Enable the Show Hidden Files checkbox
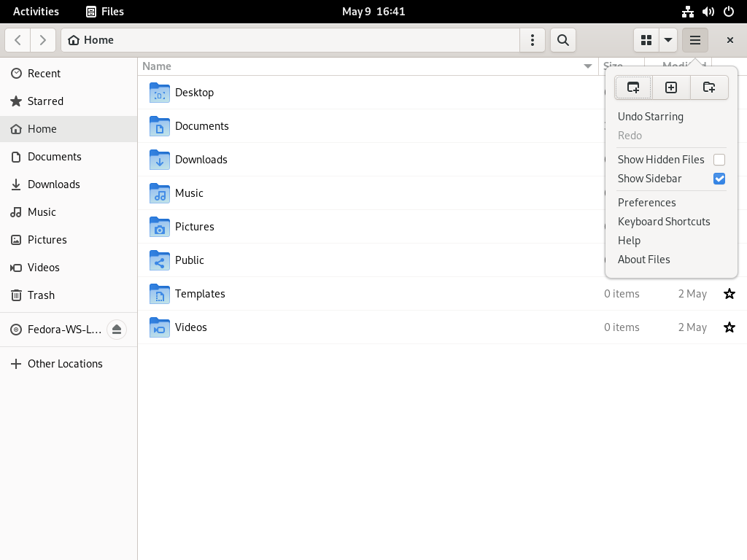747x560 pixels. 719,160
